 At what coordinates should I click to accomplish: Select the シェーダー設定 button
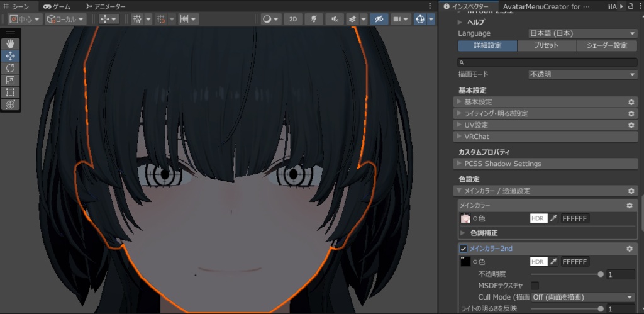606,45
